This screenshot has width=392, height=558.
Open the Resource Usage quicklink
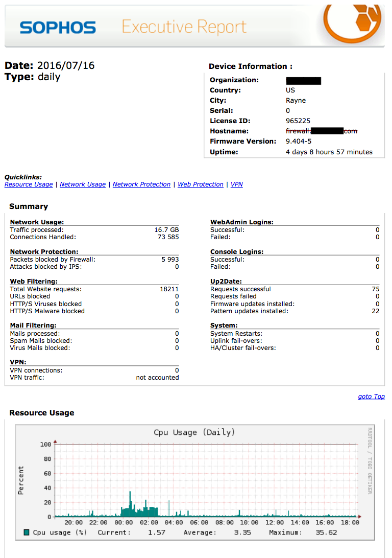[29, 184]
